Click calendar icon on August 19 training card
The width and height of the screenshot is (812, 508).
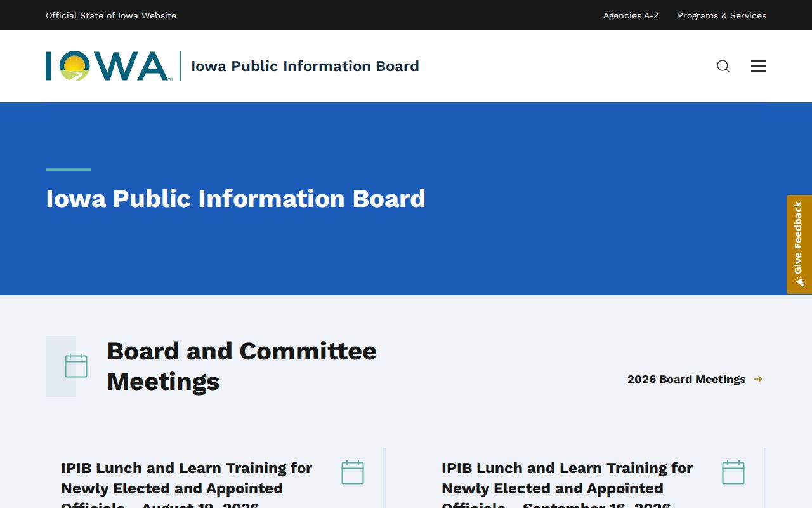point(353,472)
